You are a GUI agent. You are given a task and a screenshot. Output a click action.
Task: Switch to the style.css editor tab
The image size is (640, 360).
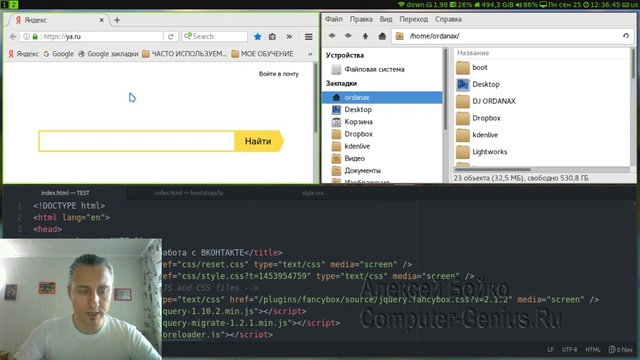tap(313, 193)
